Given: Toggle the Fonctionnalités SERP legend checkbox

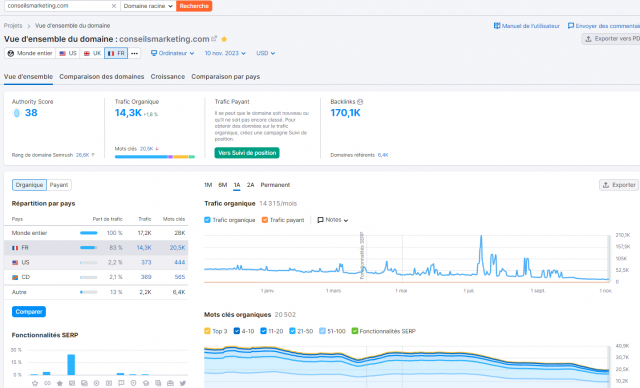Looking at the screenshot, I should click(x=355, y=331).
